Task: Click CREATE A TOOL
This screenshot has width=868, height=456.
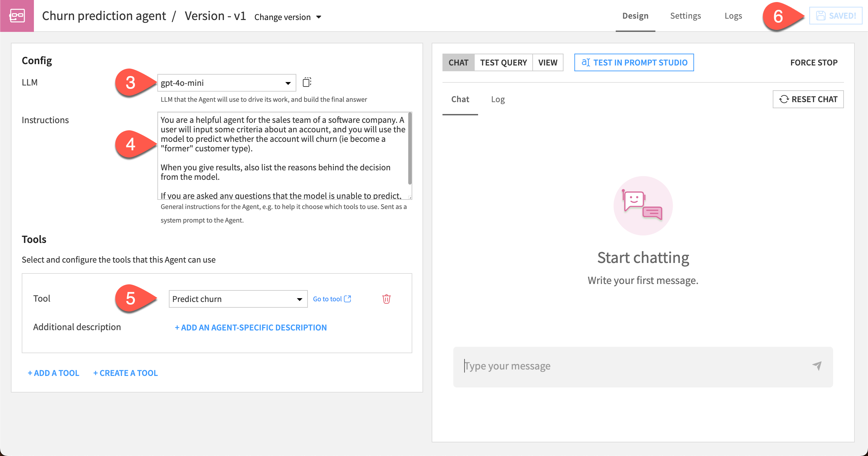Action: click(x=125, y=373)
